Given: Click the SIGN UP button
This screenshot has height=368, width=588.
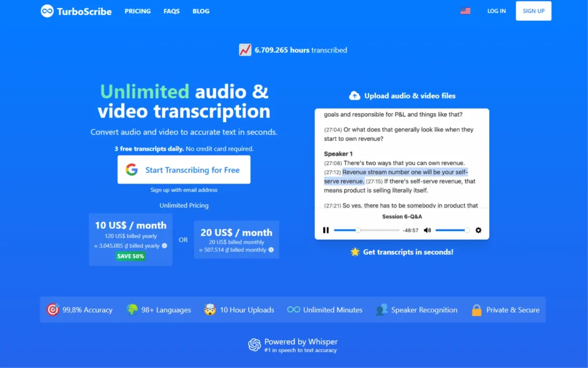Looking at the screenshot, I should (533, 11).
